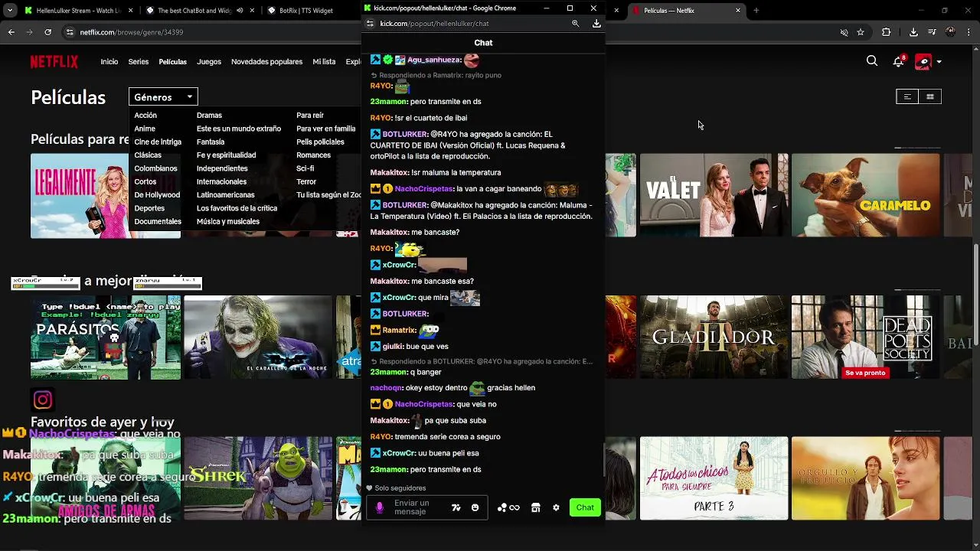Open emoji picker in chat box
Image resolution: width=980 pixels, height=551 pixels.
[475, 507]
